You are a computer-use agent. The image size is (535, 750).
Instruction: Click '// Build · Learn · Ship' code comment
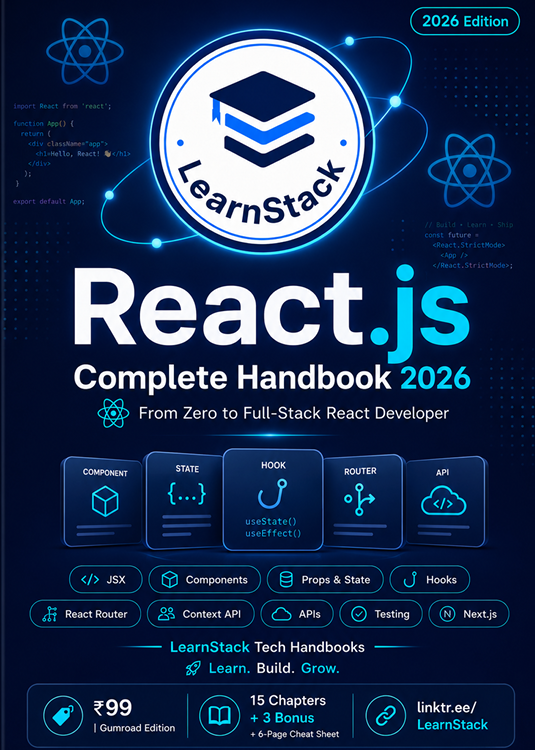click(x=469, y=225)
